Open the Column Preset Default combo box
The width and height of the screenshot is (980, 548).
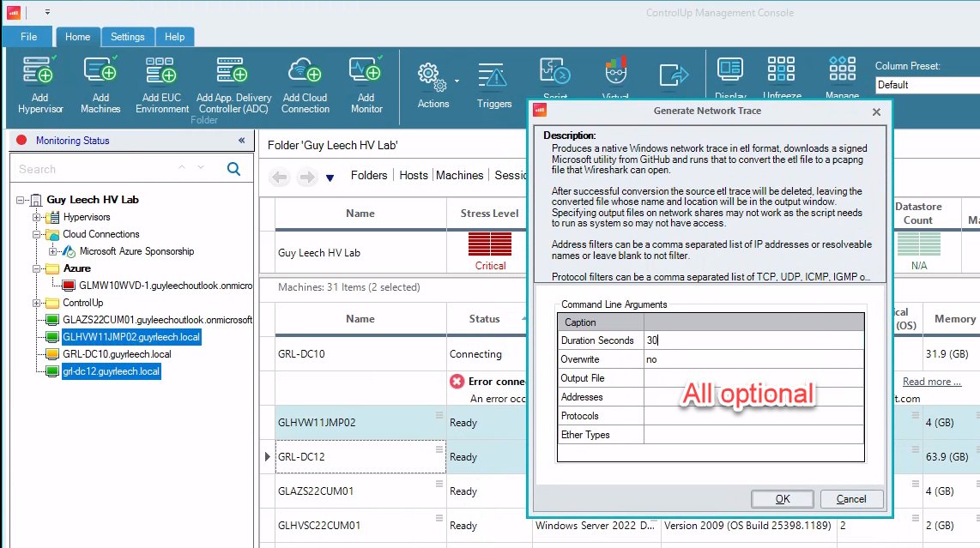(928, 85)
